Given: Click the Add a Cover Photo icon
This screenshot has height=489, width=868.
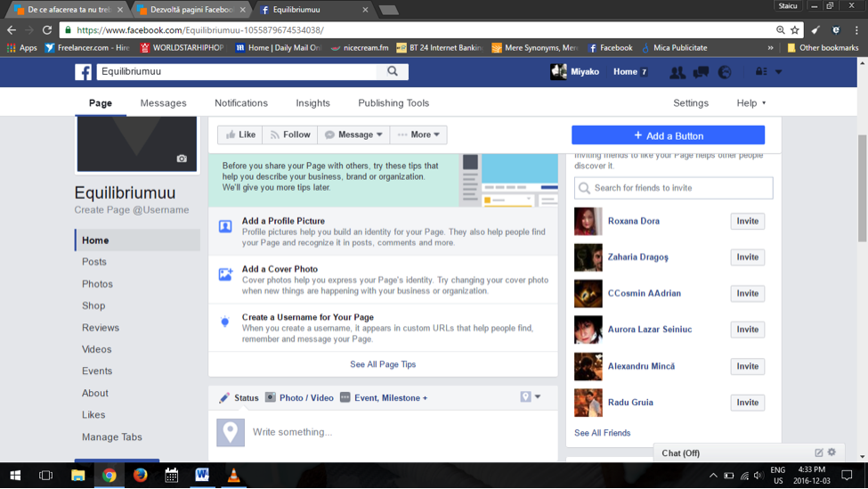Looking at the screenshot, I should coord(225,274).
